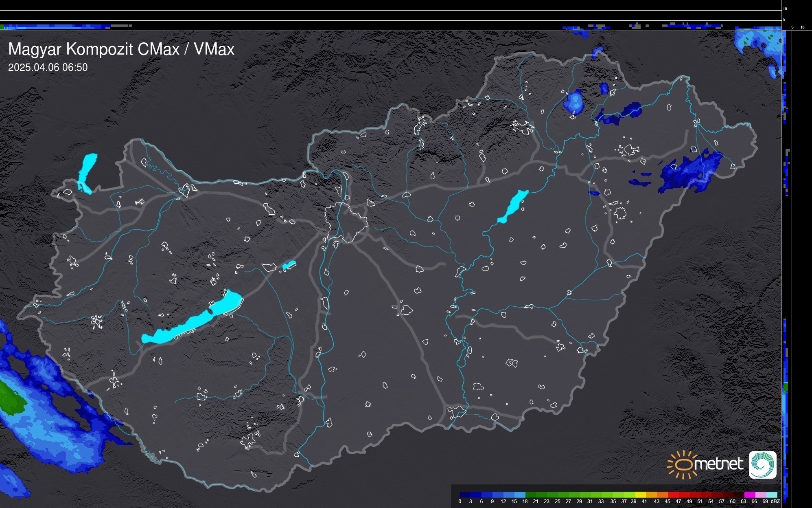Screen dimensions: 812x508
Task: Click the teal swirl app icon
Action: click(762, 464)
